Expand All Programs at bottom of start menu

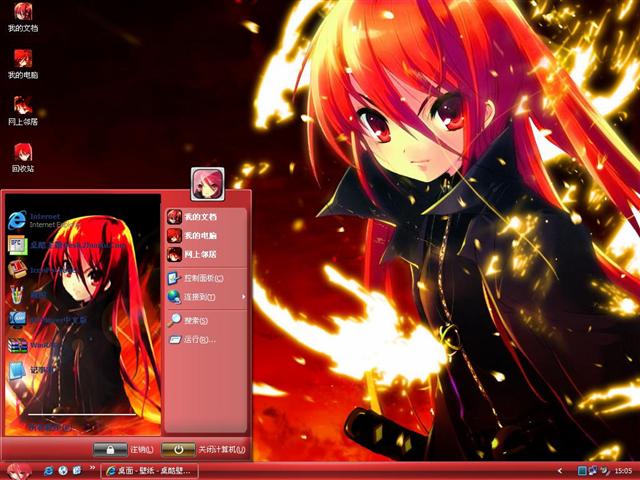click(49, 427)
